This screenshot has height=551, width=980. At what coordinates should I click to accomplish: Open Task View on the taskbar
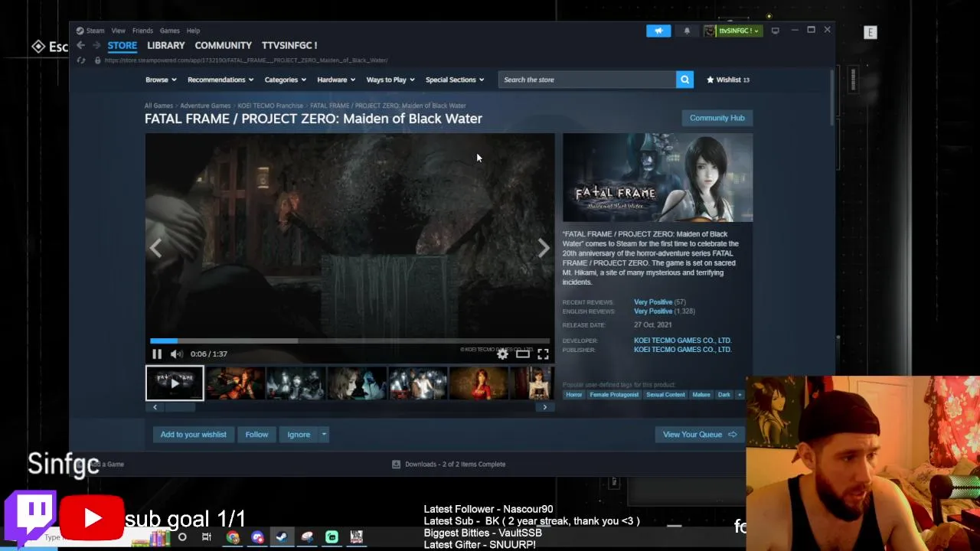pyautogui.click(x=207, y=537)
